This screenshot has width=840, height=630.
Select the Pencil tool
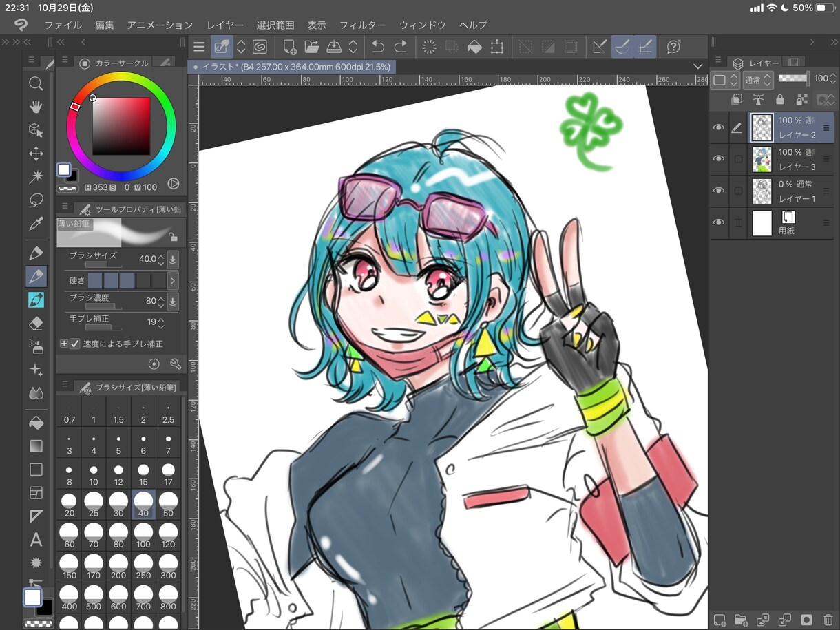[x=36, y=276]
